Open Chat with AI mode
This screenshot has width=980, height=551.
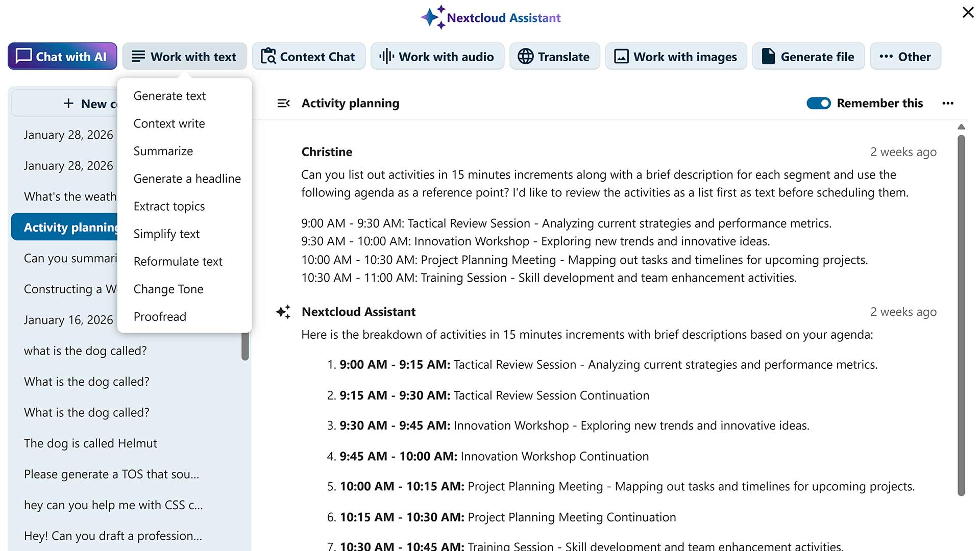(62, 56)
